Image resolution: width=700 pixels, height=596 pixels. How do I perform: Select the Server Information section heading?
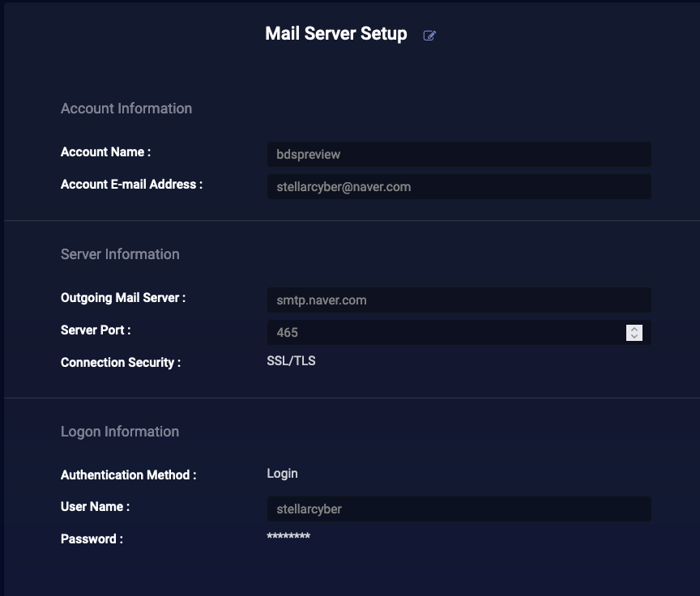coord(120,254)
